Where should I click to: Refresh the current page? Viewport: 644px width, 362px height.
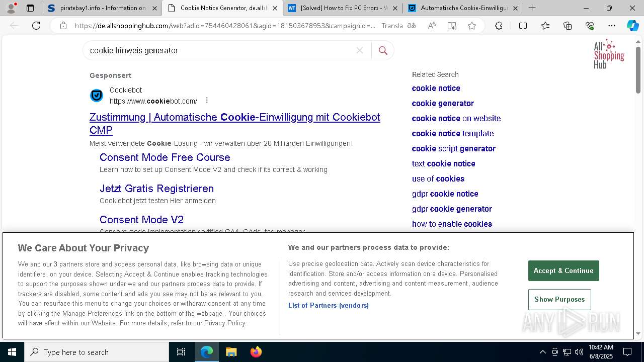pyautogui.click(x=36, y=26)
